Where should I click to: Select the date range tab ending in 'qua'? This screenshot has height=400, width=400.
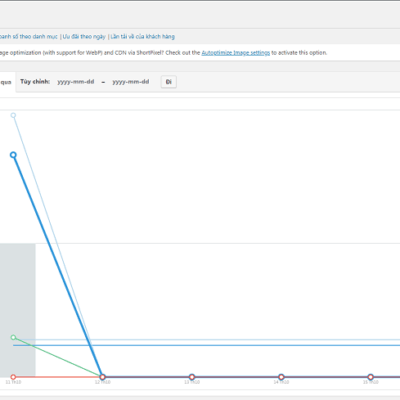7,82
